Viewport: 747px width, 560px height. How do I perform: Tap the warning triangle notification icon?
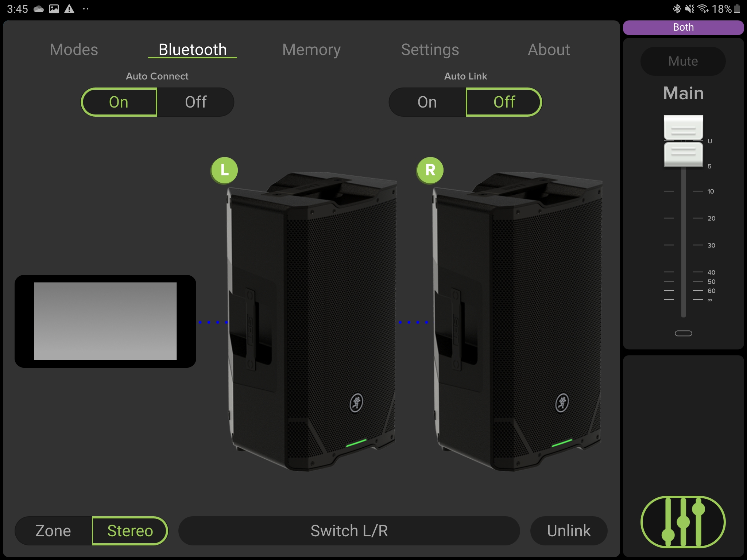[x=69, y=9]
